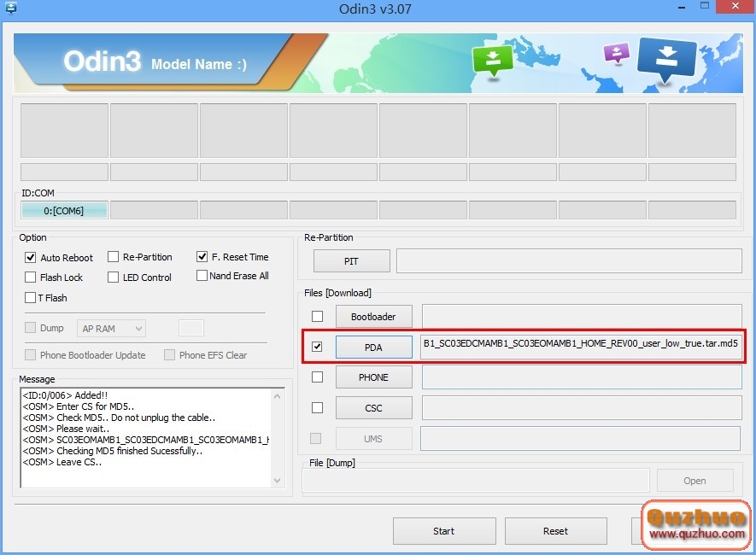This screenshot has width=756, height=555.
Task: Click the '<OSM> Please wait..' log line
Action: pyautogui.click(x=66, y=429)
